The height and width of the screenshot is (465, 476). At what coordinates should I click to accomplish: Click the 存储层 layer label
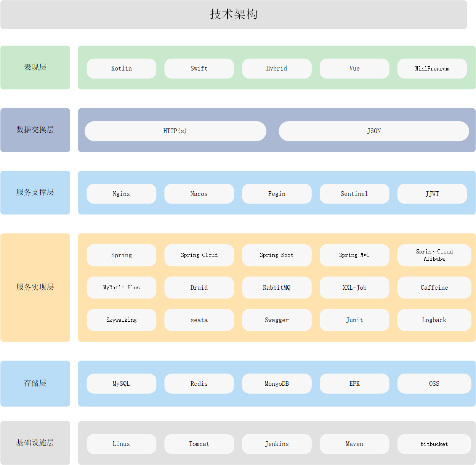pos(35,383)
